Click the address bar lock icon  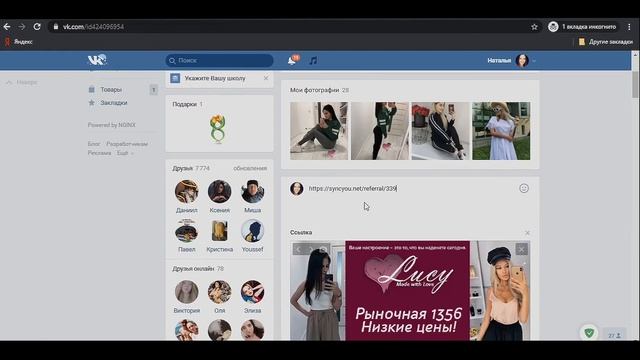pos(56,27)
